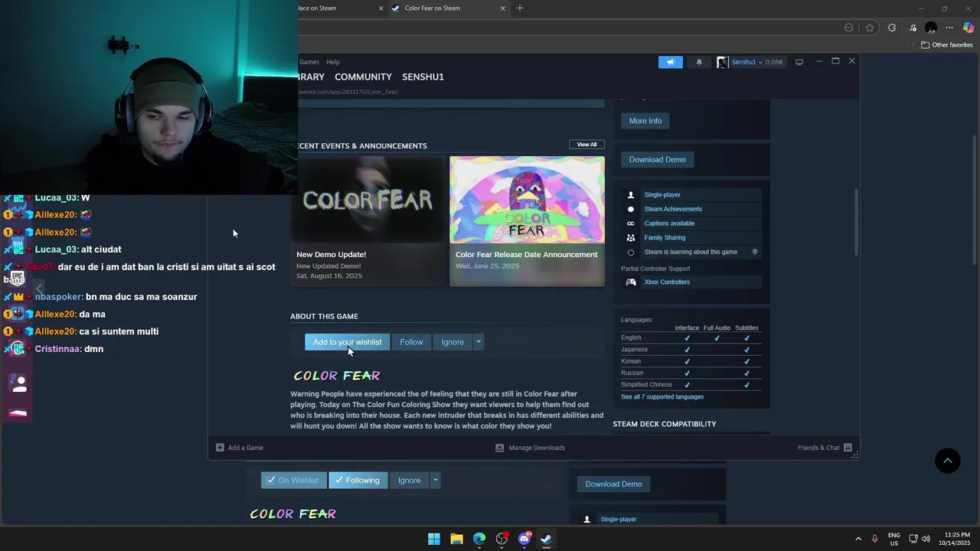Image resolution: width=980 pixels, height=551 pixels.
Task: Click chat username Cristinnaa
Action: [x=57, y=349]
